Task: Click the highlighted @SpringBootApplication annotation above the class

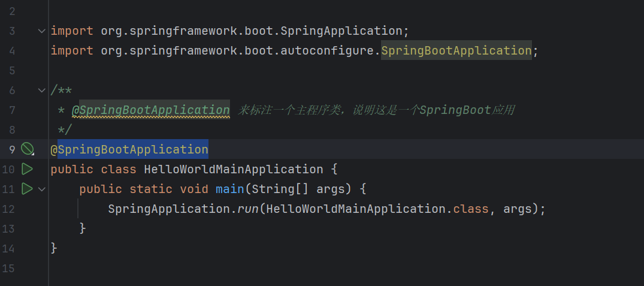Action: [x=129, y=149]
